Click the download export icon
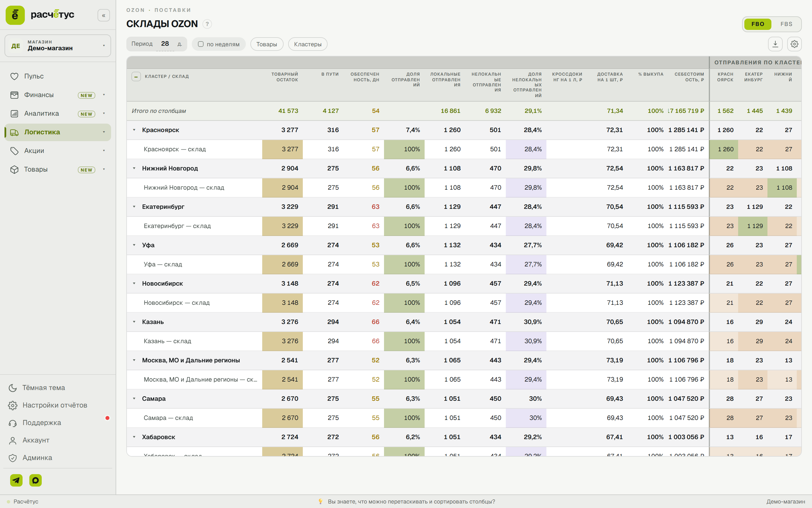812x508 pixels. 775,44
